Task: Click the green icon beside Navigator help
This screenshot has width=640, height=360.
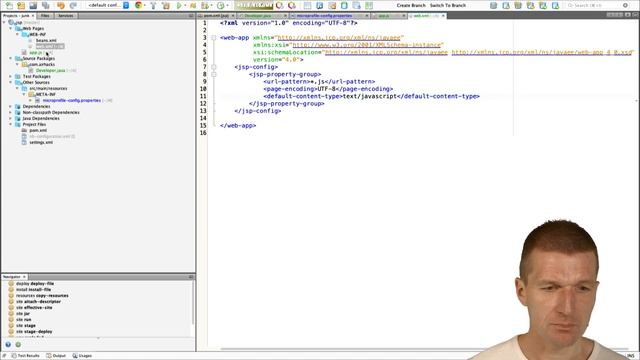Action: [18, 344]
